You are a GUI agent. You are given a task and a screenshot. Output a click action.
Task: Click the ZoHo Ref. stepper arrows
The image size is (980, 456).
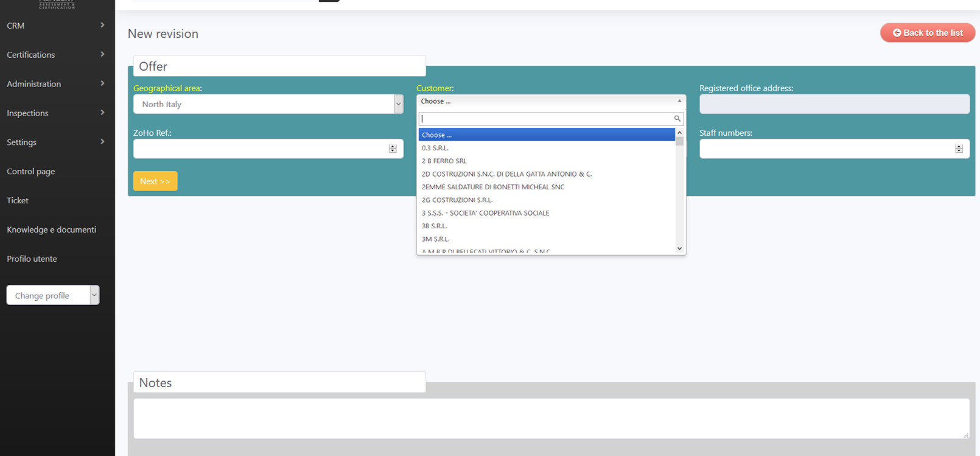(x=393, y=149)
